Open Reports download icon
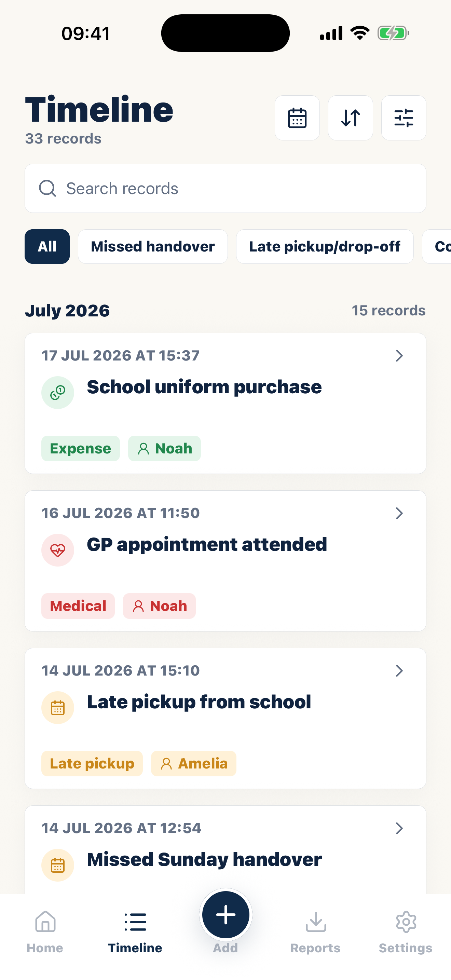 [x=316, y=932]
